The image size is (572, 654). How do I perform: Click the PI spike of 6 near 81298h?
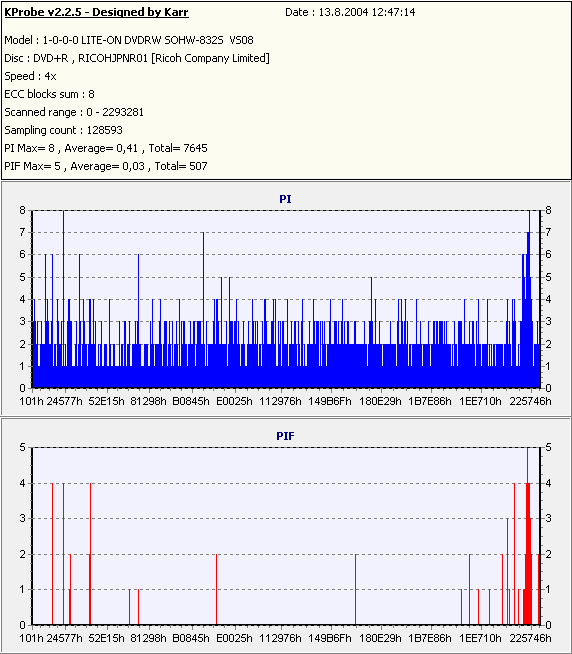click(139, 321)
